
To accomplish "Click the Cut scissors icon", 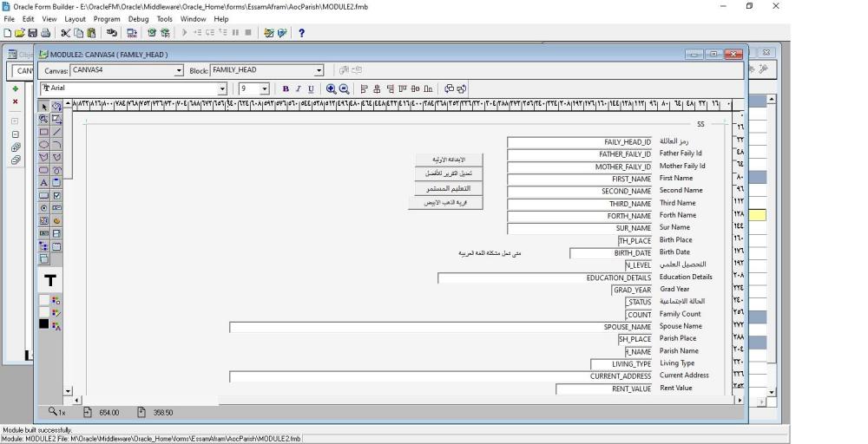I will 66,33.
